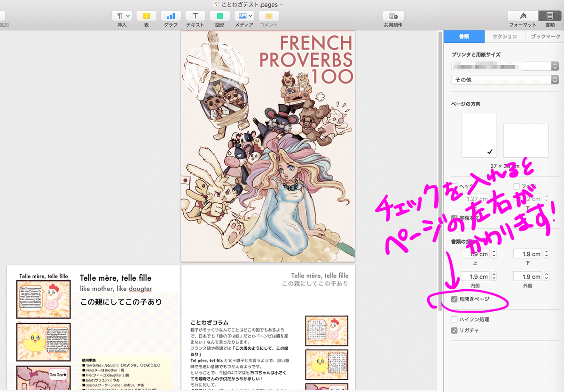This screenshot has width=564, height=392.
Task: Click the stepper beside 内側 margin field
Action: click(x=493, y=277)
